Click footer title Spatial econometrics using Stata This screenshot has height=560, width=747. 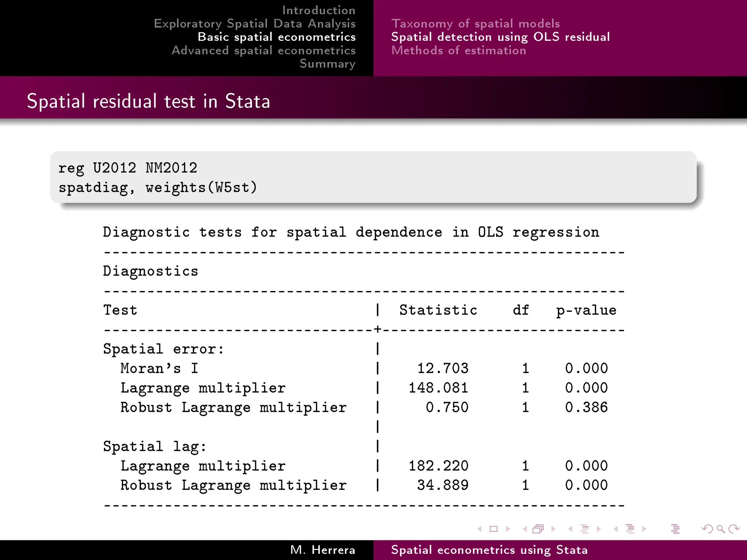point(489,550)
